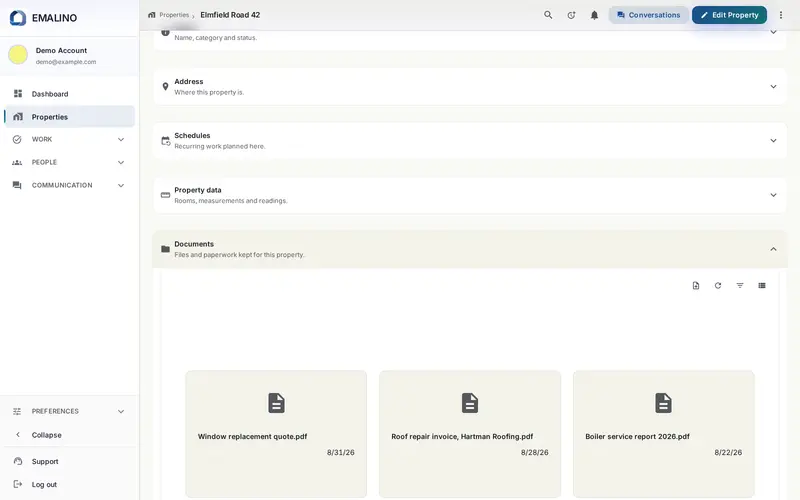Click Demo Account name
This screenshot has height=500, width=800.
(61, 51)
